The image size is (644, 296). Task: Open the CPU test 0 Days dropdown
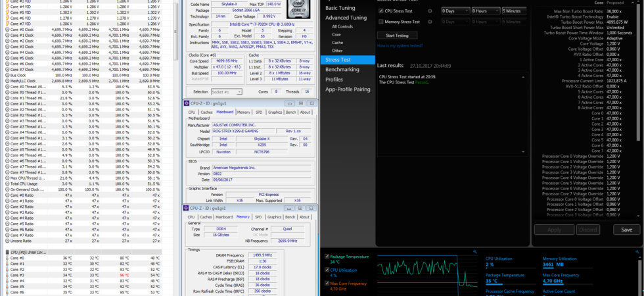pyautogui.click(x=455, y=11)
